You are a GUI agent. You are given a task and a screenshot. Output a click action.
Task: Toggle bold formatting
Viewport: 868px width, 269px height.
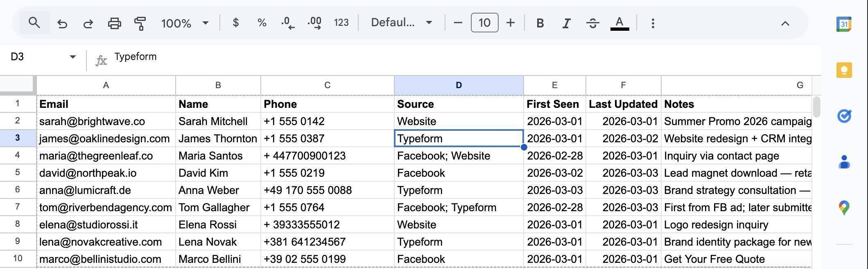[x=540, y=23]
